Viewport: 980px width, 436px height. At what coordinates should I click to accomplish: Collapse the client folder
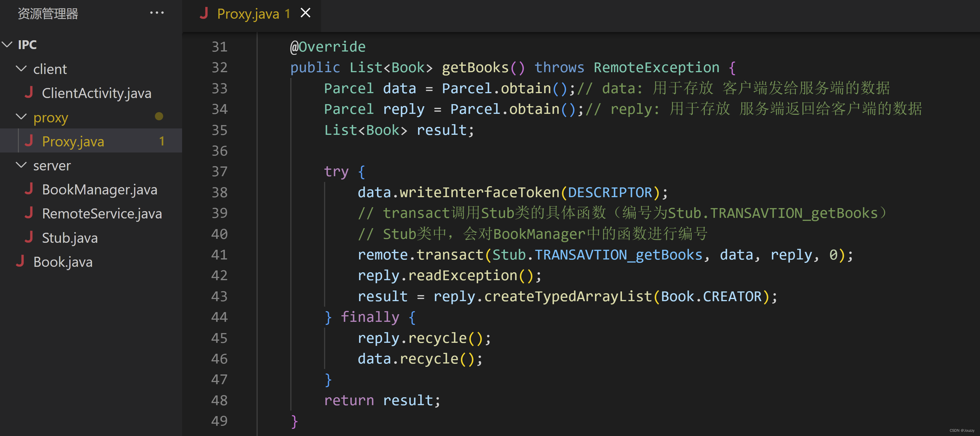(x=21, y=69)
